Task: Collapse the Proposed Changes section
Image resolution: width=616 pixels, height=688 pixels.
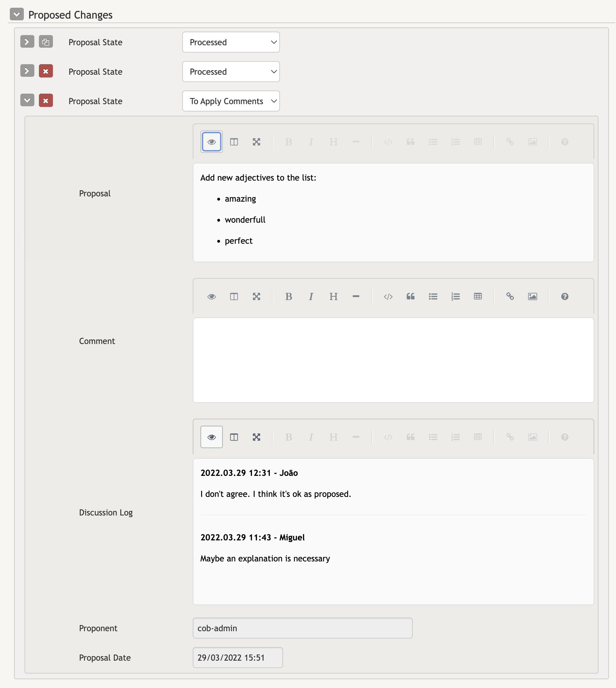Action: 17,14
